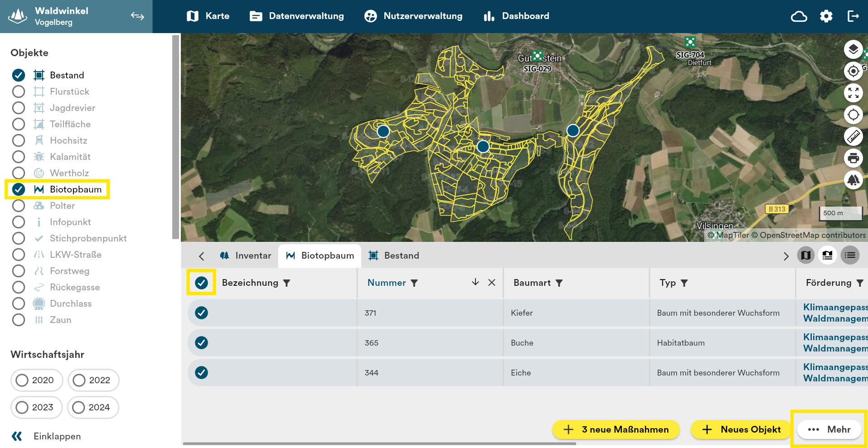Open the Baumart column filter
This screenshot has width=868, height=448.
click(559, 283)
